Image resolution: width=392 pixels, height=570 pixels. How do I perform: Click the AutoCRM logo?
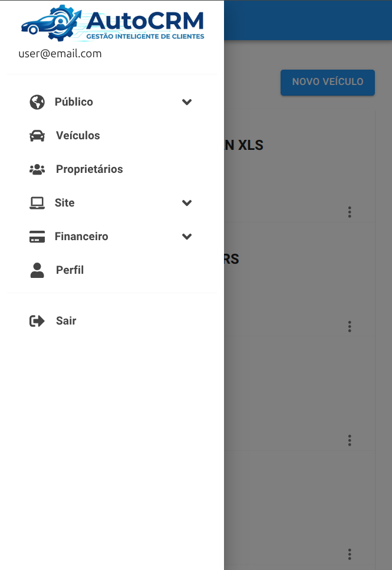[x=113, y=22]
